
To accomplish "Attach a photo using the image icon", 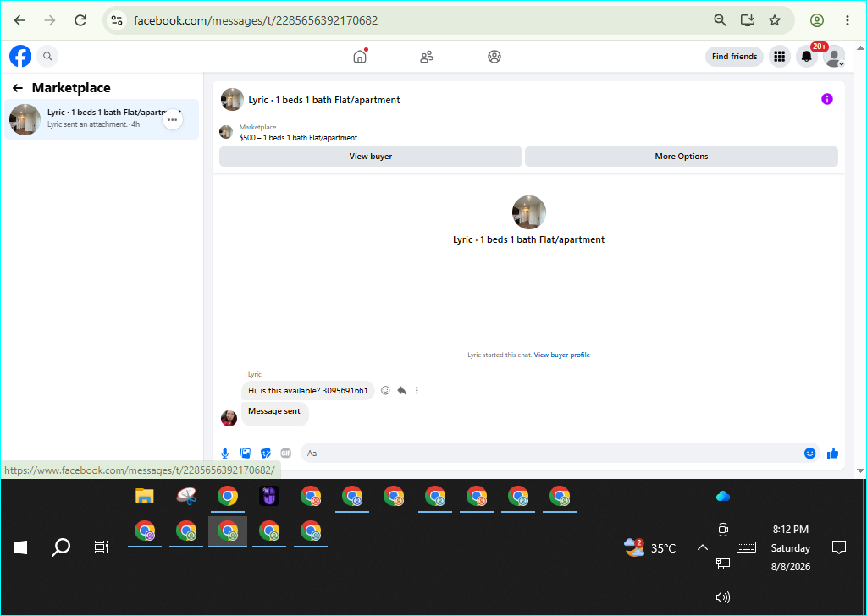I will pyautogui.click(x=246, y=454).
